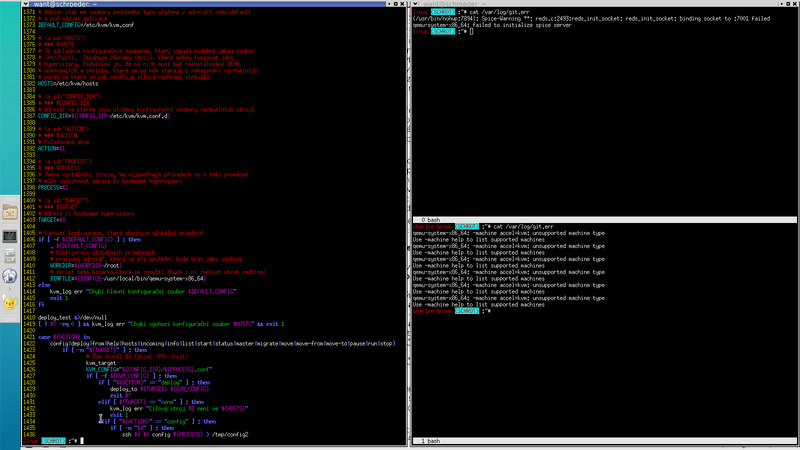The width and height of the screenshot is (800, 450).
Task: Open left terminal window menu arrow
Action: [x=26, y=4]
